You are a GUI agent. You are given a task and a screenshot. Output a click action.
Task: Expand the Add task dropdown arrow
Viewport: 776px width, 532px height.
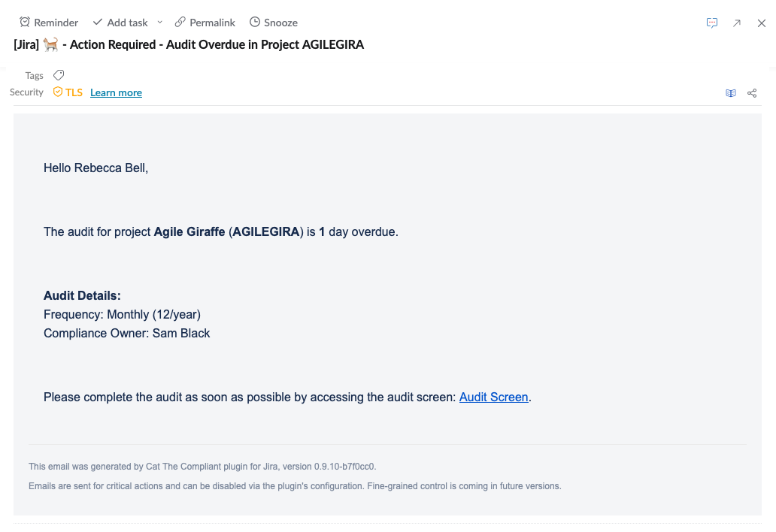point(159,23)
